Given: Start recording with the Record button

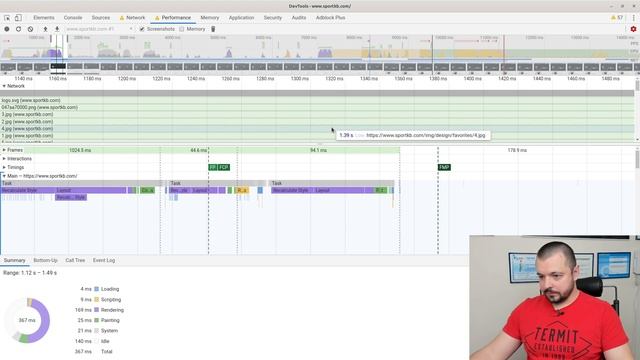Looking at the screenshot, I should click(7, 29).
